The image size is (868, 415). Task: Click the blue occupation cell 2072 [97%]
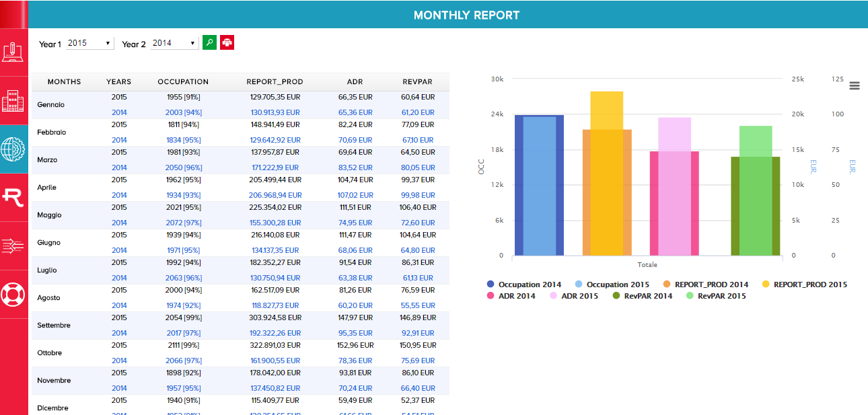(184, 223)
